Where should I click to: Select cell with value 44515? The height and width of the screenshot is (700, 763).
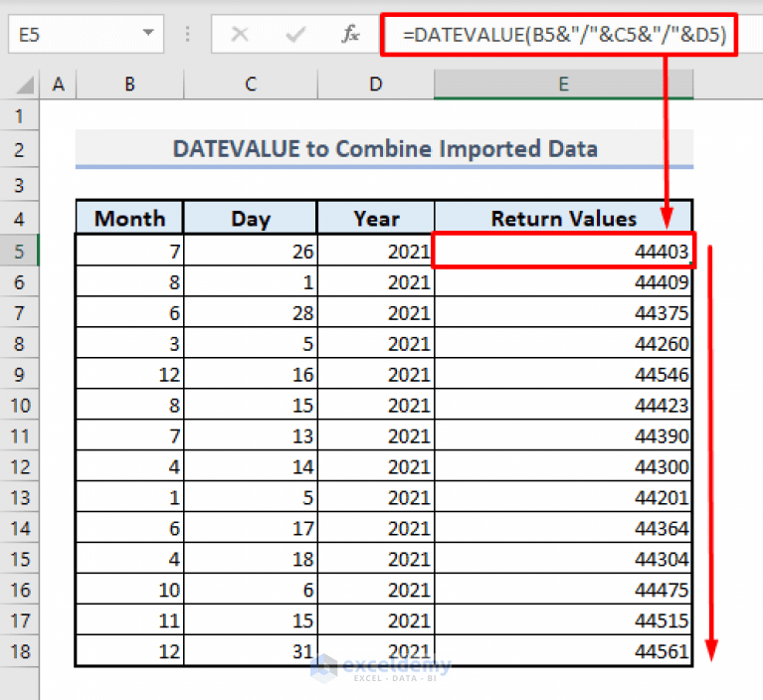tap(563, 620)
